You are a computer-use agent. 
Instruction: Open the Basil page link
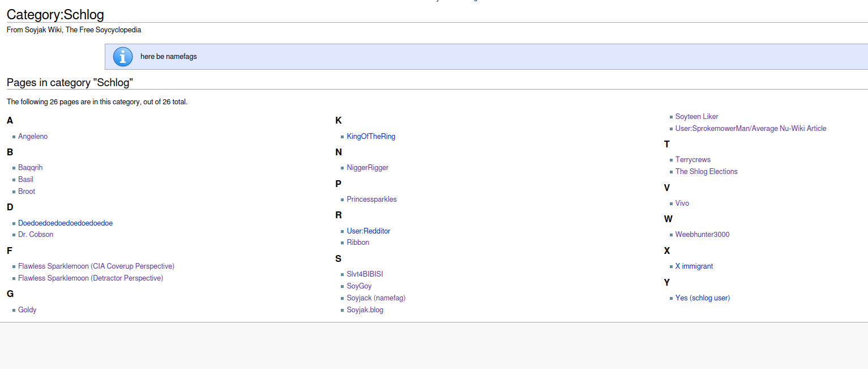click(25, 180)
